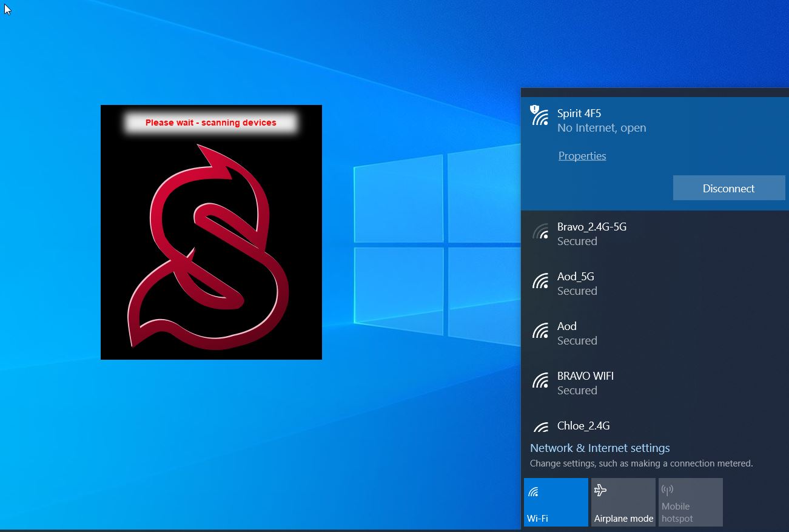Open Network & Internet settings
The image size is (789, 532).
click(599, 448)
